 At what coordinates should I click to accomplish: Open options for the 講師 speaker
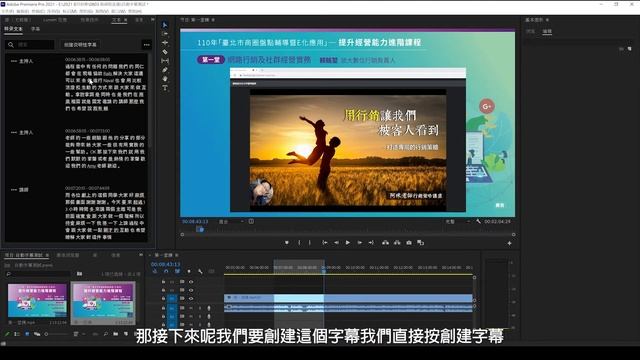coord(13,190)
